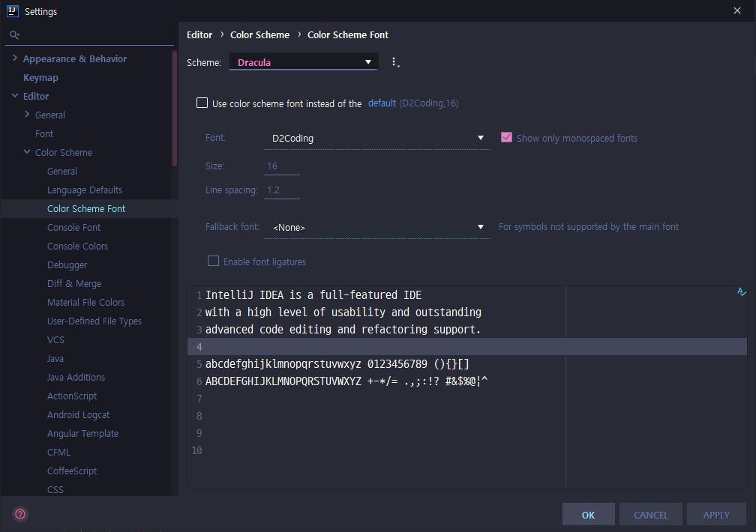
Task: Open CoffeeScript color page
Action: (72, 471)
